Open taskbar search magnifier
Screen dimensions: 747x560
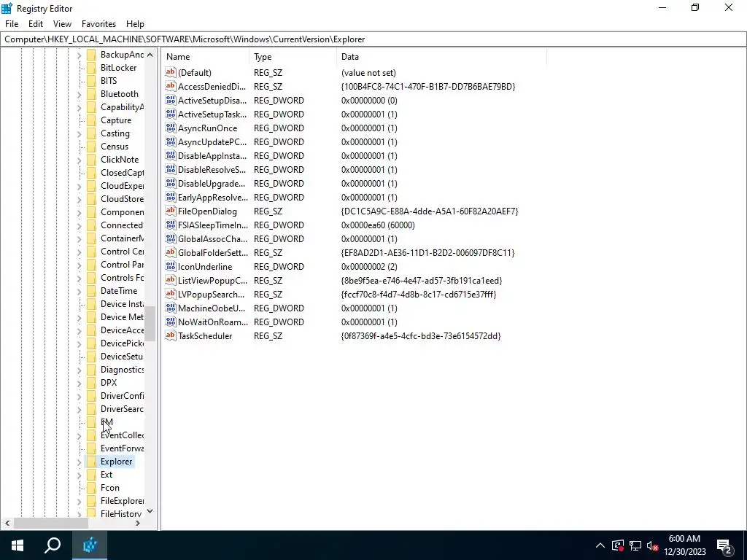tap(53, 545)
